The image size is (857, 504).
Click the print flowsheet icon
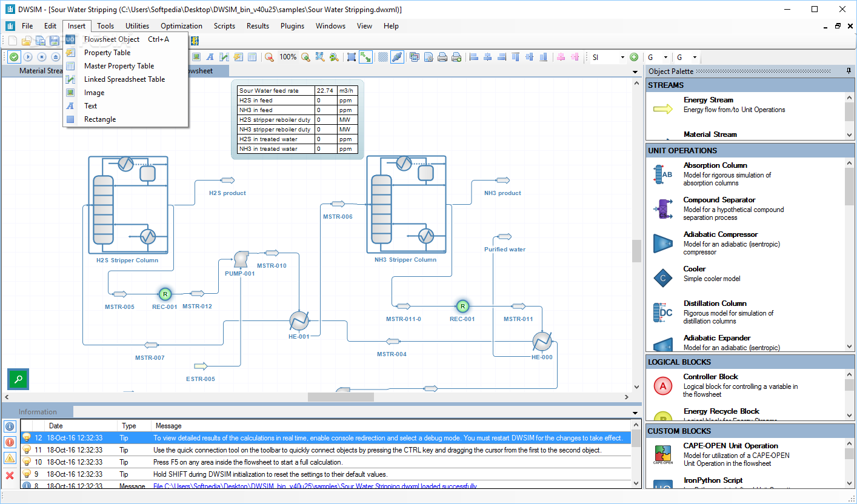(x=443, y=57)
